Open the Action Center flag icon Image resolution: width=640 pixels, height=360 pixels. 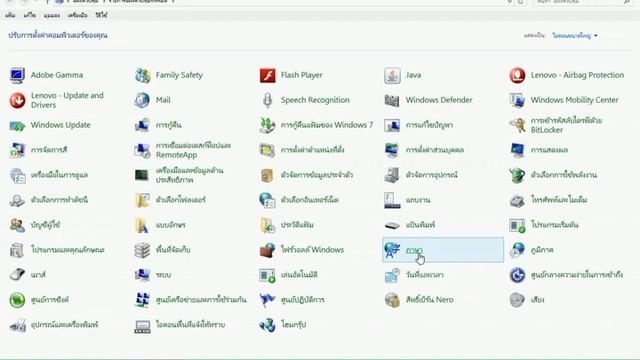click(x=267, y=300)
